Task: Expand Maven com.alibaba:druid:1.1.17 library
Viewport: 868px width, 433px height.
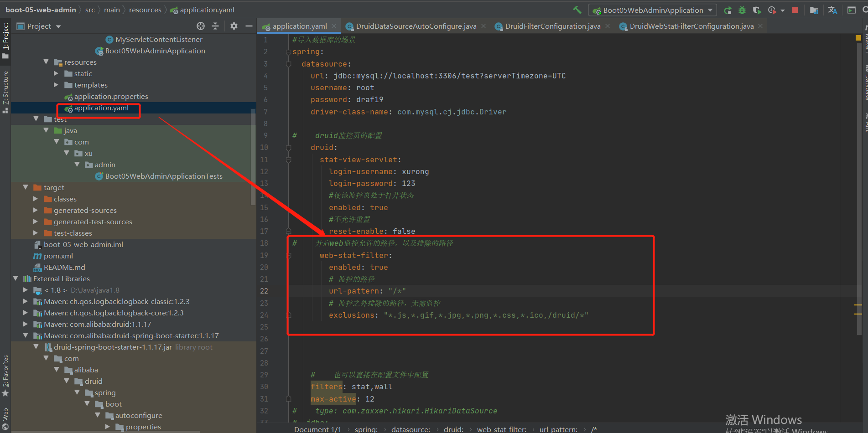Action: pos(26,324)
